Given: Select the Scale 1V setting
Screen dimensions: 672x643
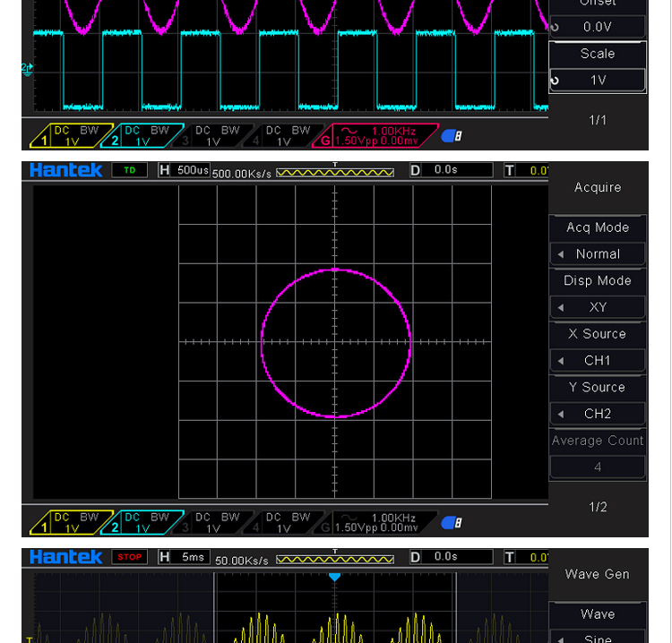Looking at the screenshot, I should click(x=598, y=80).
